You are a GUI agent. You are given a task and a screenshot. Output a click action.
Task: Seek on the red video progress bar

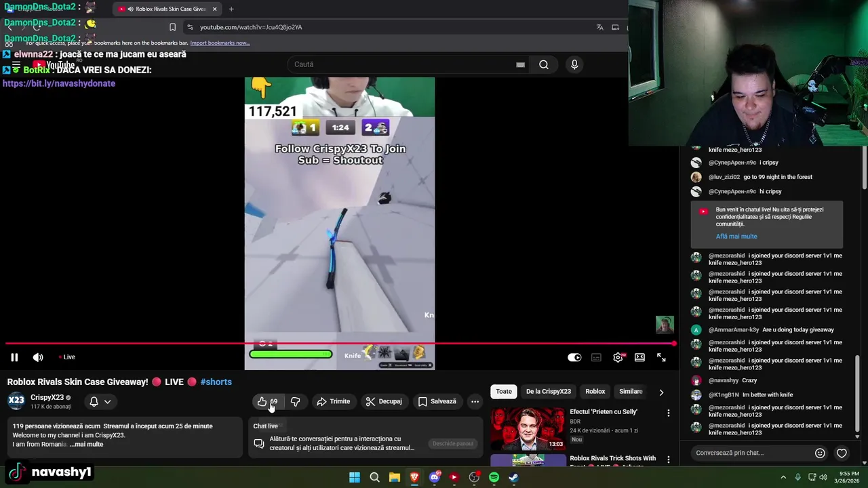coord(339,344)
